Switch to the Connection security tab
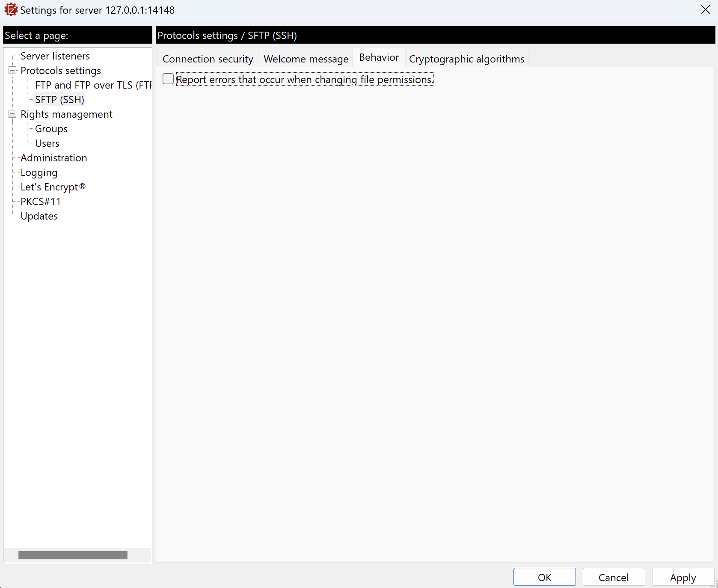 (x=208, y=59)
